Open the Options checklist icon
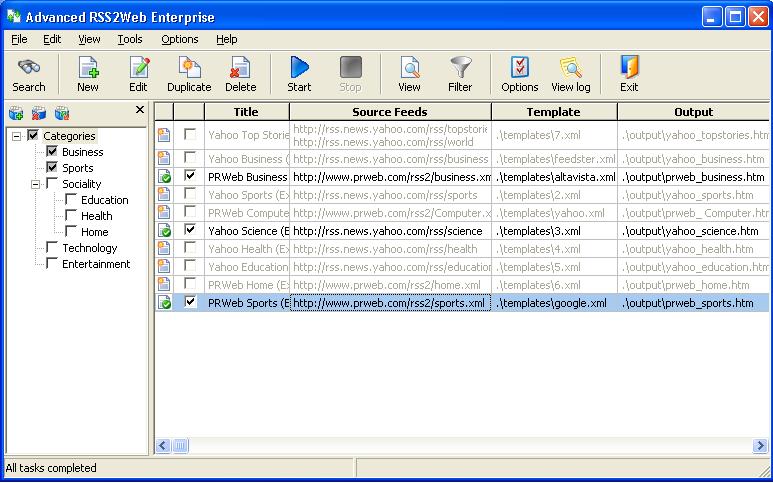773x483 pixels. coord(519,68)
